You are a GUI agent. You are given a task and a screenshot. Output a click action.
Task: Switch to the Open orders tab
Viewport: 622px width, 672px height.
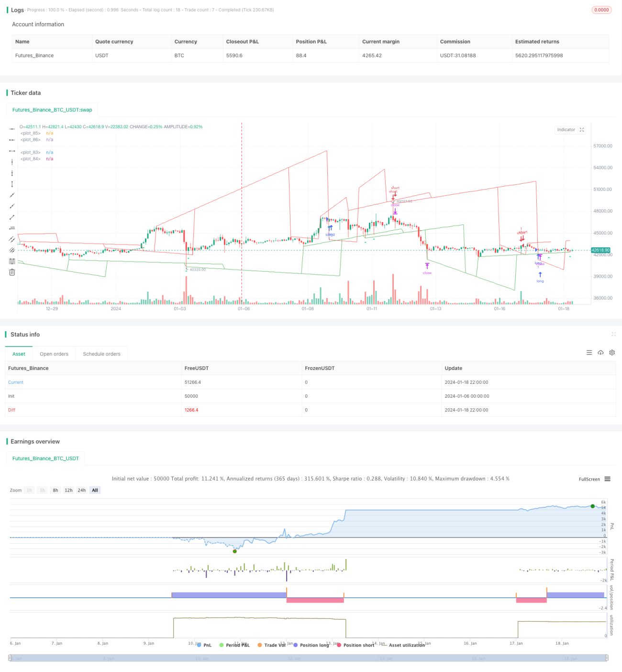coord(54,354)
